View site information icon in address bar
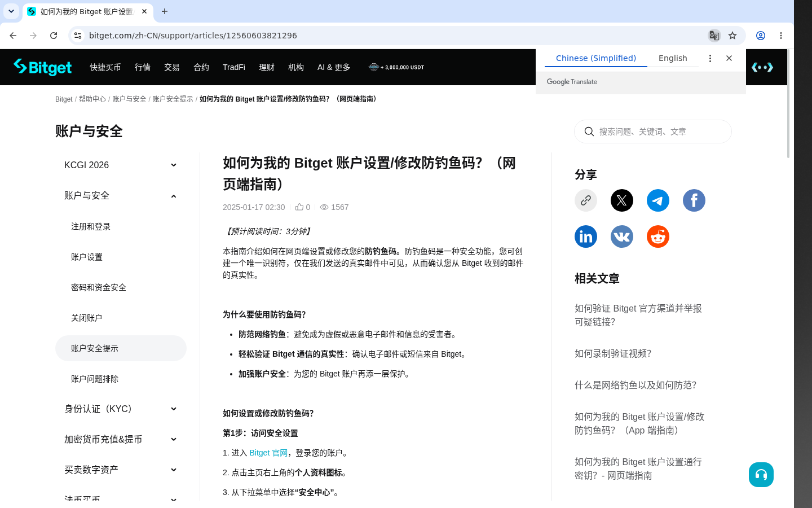Viewport: 812px width, 508px height. point(78,36)
